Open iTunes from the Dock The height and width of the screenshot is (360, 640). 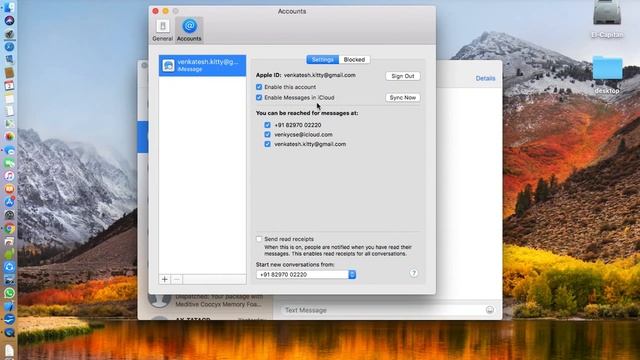point(9,176)
